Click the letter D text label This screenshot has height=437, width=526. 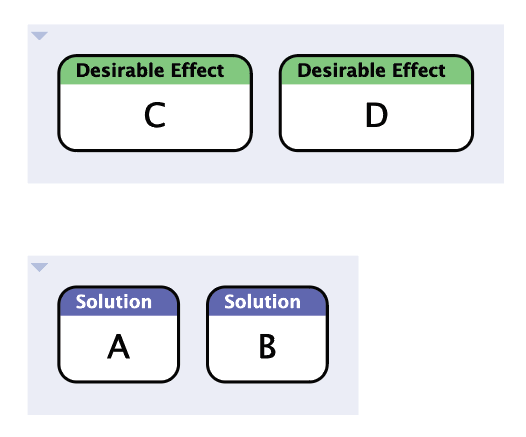tap(376, 115)
